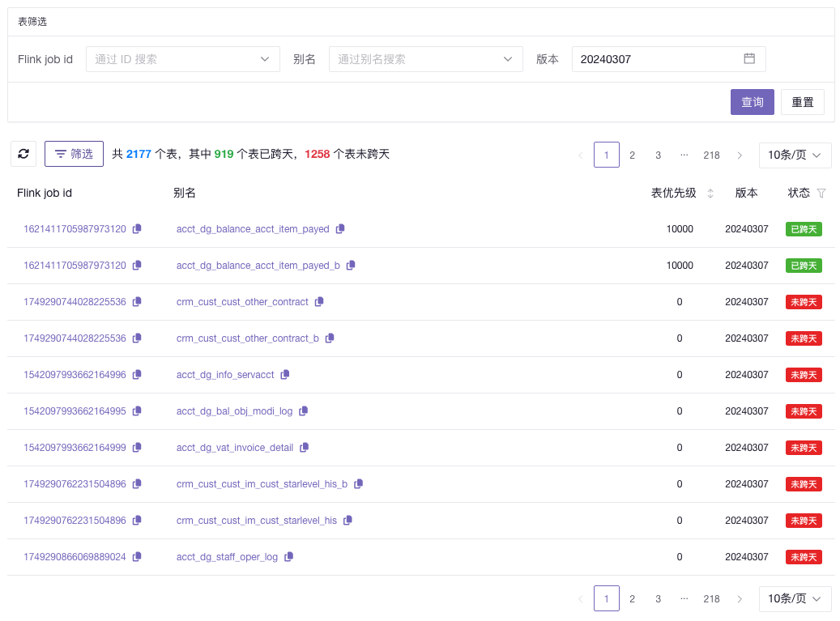Jump to page 218 in bottom pagination
This screenshot has height=621, width=840.
(711, 599)
